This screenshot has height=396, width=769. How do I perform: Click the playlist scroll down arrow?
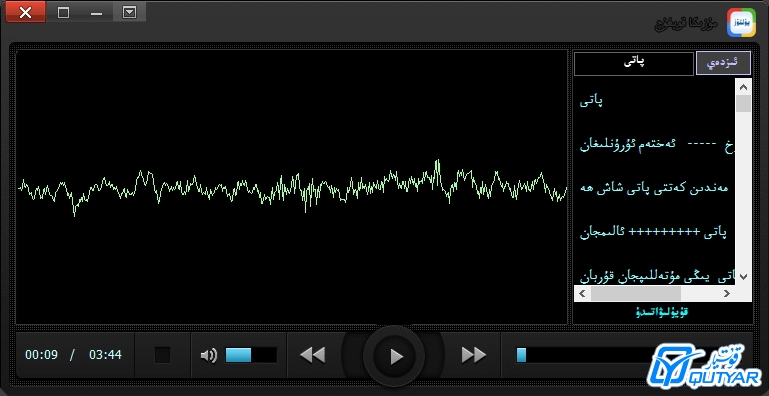click(743, 276)
